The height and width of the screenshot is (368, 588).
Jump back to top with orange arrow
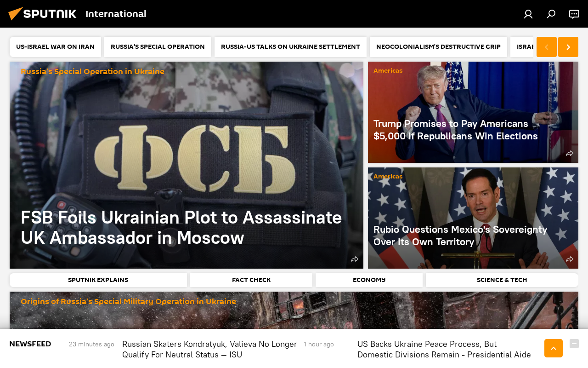tap(554, 348)
